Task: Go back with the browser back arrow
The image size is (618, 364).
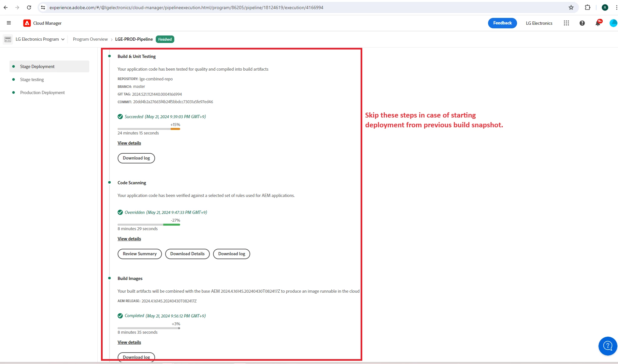Action: coord(6,7)
